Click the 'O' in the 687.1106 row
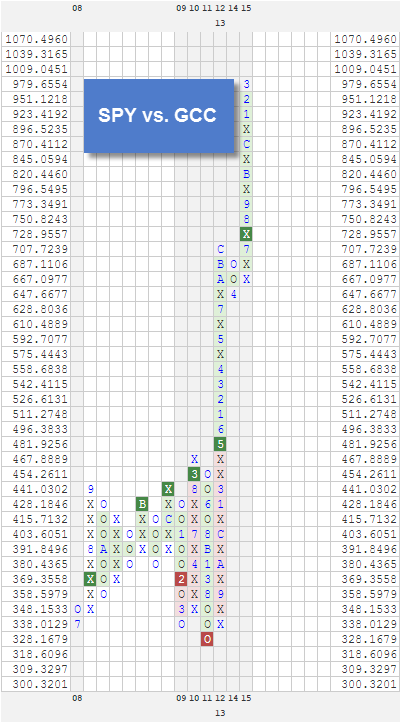Image resolution: width=401 pixels, height=723 pixels. [234, 265]
